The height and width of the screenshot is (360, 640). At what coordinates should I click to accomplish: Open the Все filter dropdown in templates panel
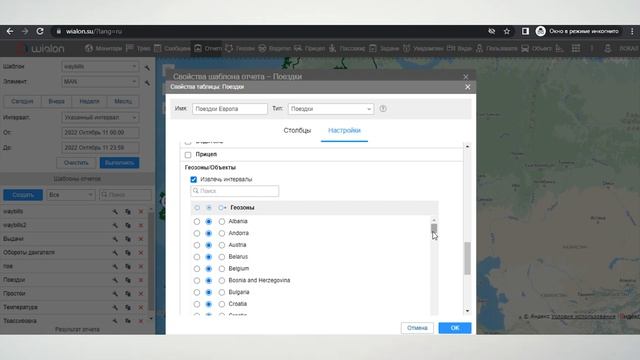point(71,195)
